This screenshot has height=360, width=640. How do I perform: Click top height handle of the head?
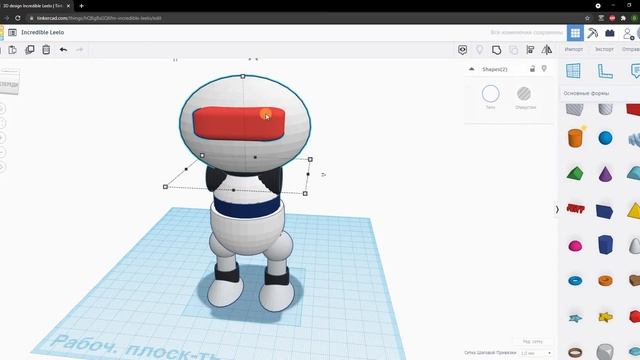(243, 76)
